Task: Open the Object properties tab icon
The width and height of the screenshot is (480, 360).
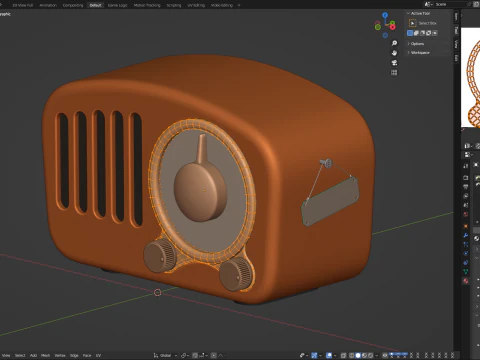Action: [466, 226]
